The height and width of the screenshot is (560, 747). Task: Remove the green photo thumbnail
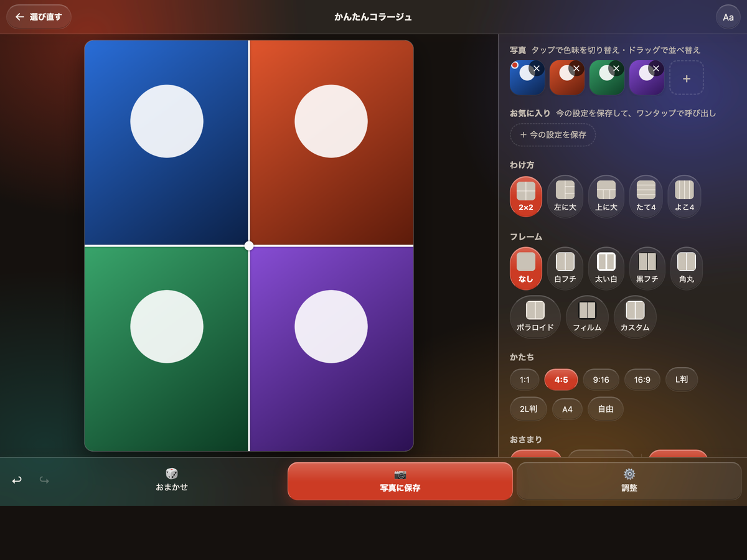pyautogui.click(x=616, y=68)
